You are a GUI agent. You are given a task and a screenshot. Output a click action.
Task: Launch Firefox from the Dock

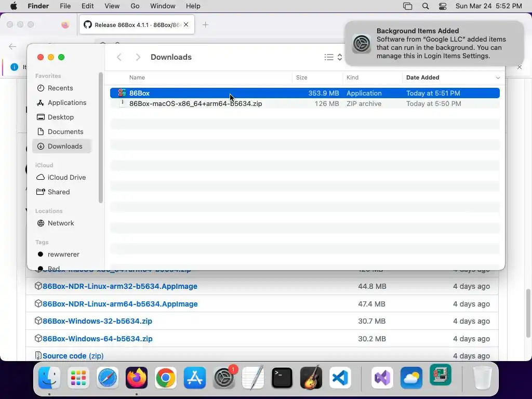click(x=137, y=378)
